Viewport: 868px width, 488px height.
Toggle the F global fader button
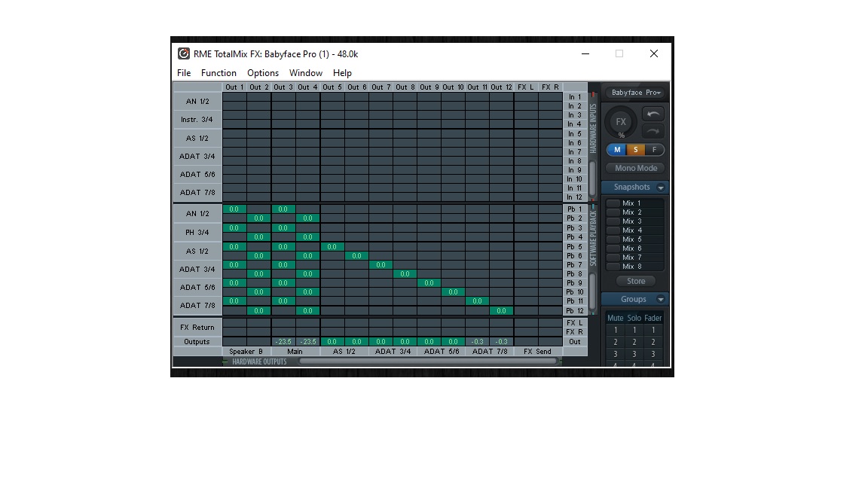654,150
